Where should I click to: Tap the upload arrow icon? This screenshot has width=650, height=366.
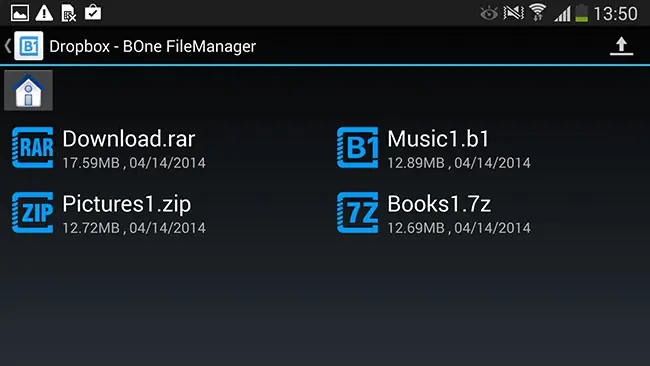[x=621, y=46]
